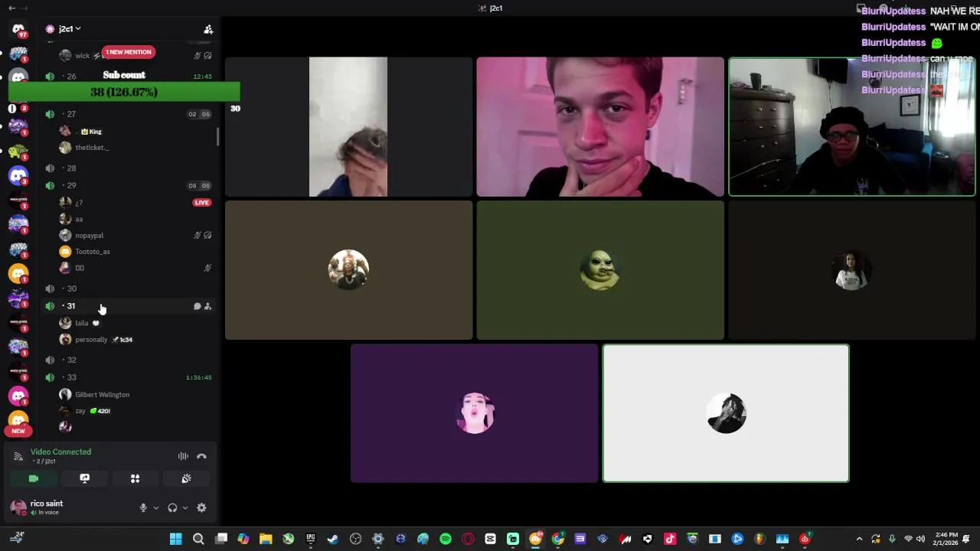Select user Gilbert Welington in channel 33
This screenshot has width=980, height=551.
102,395
